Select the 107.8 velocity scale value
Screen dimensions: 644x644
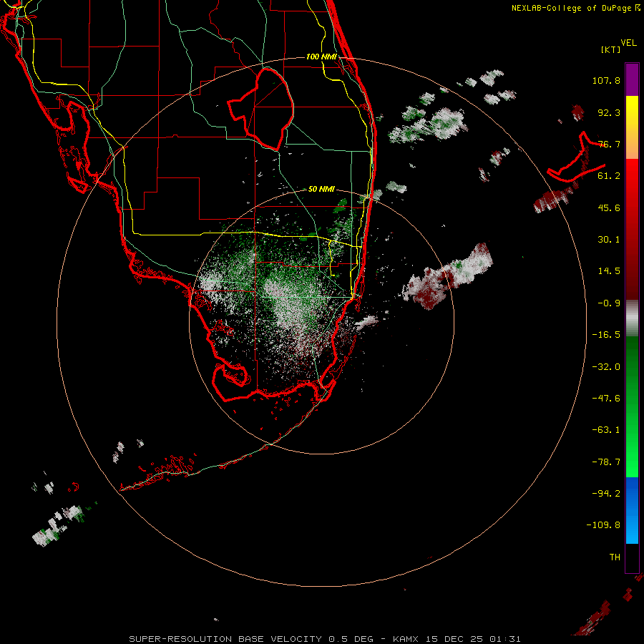click(x=606, y=80)
